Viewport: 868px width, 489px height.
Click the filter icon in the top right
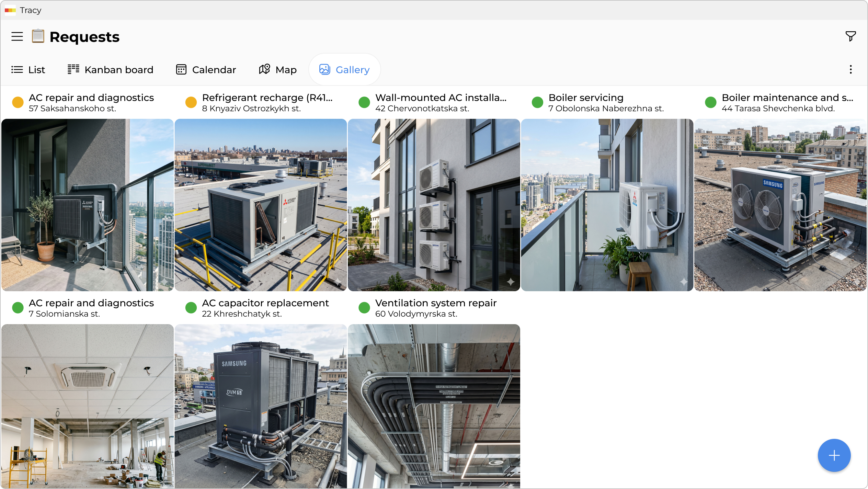(850, 36)
